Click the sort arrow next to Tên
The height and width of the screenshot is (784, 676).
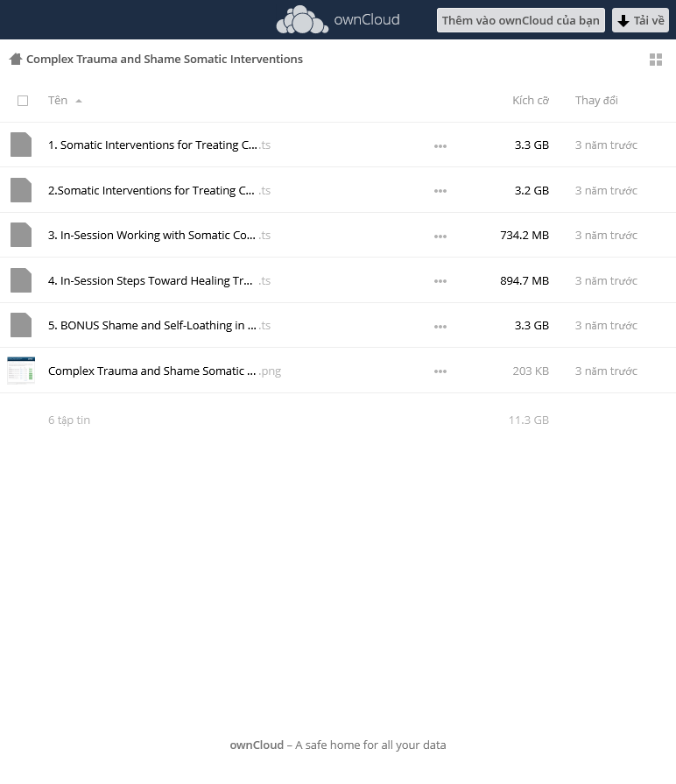tap(79, 101)
